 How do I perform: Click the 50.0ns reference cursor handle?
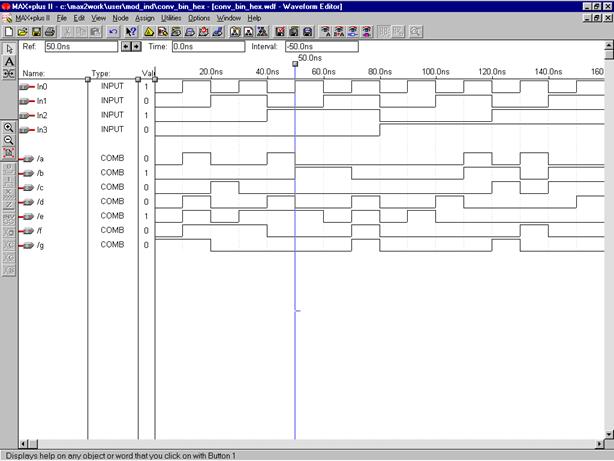(x=295, y=65)
